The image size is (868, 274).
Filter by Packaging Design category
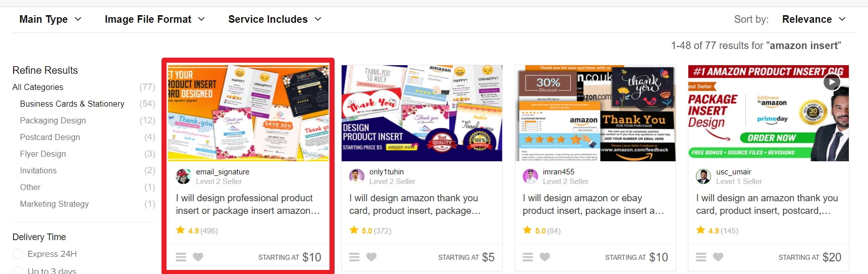coord(53,120)
